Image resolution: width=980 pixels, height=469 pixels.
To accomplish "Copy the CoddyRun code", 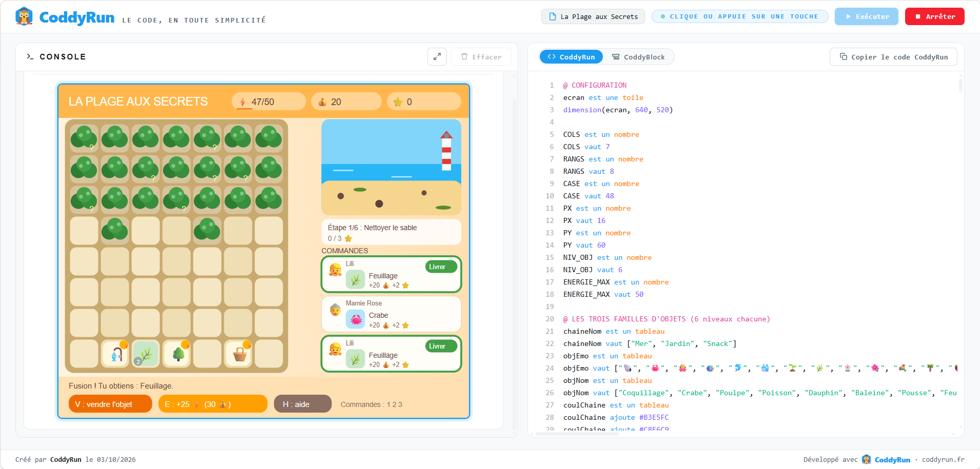I will click(x=893, y=57).
